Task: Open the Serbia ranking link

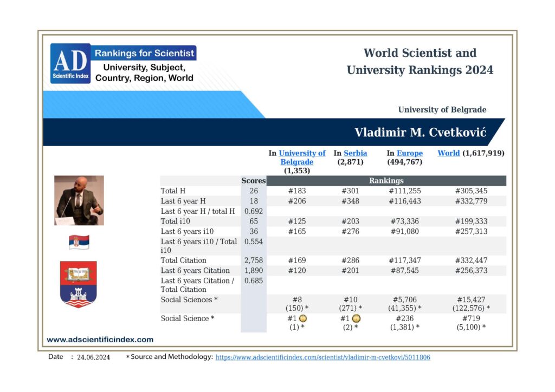Action: (356, 153)
